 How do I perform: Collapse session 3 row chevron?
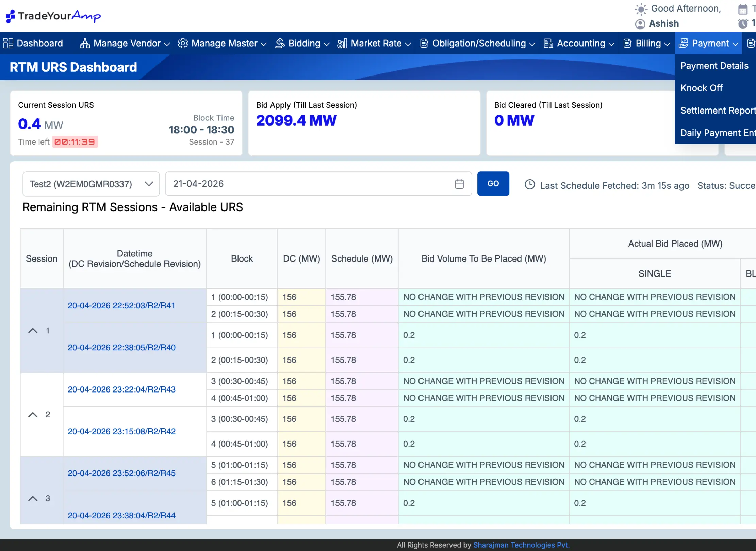point(33,499)
